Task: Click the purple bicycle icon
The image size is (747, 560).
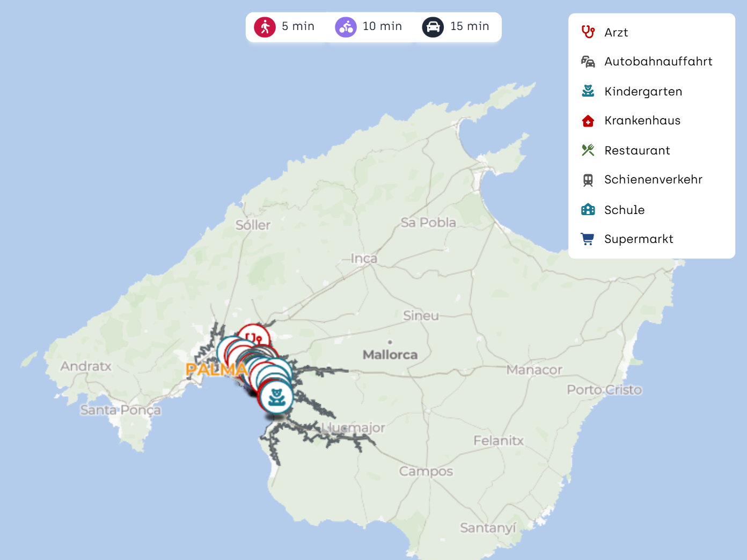Action: 346,27
